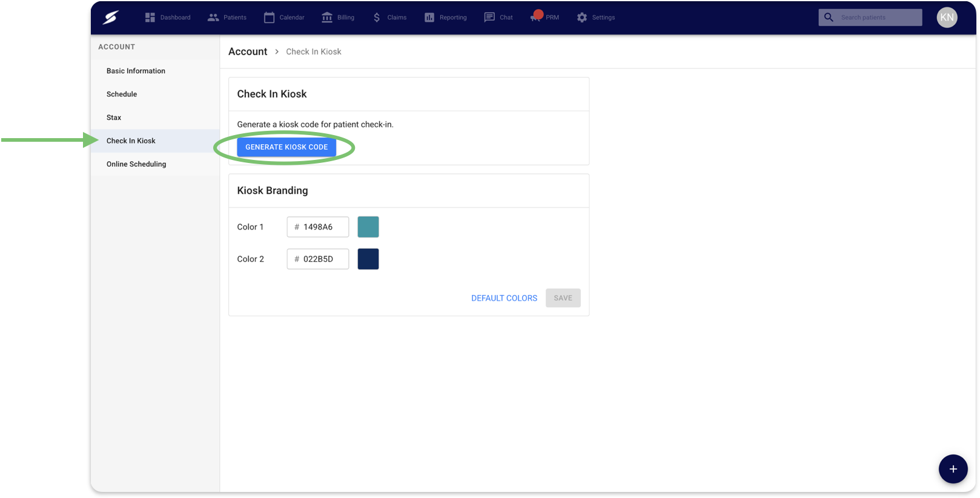Go to Schedule in the sidebar
The height and width of the screenshot is (498, 980).
click(122, 95)
